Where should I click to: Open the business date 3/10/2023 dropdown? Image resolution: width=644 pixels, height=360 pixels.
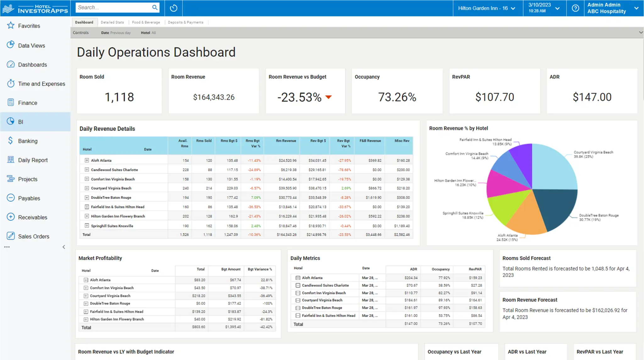544,8
